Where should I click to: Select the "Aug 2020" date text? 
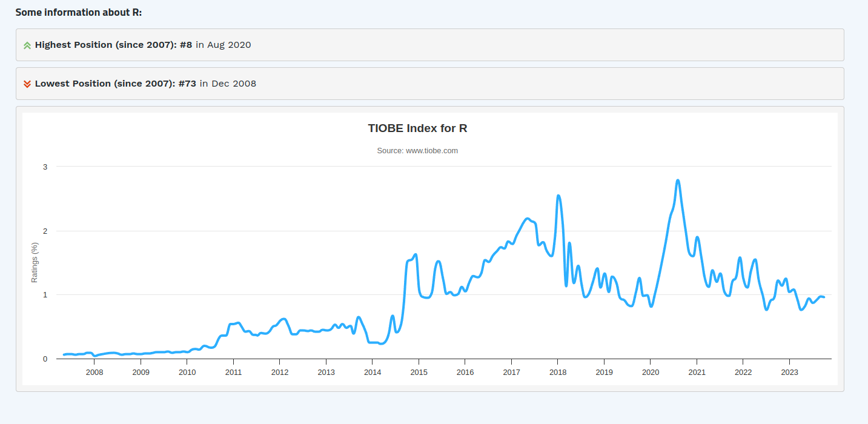(230, 44)
